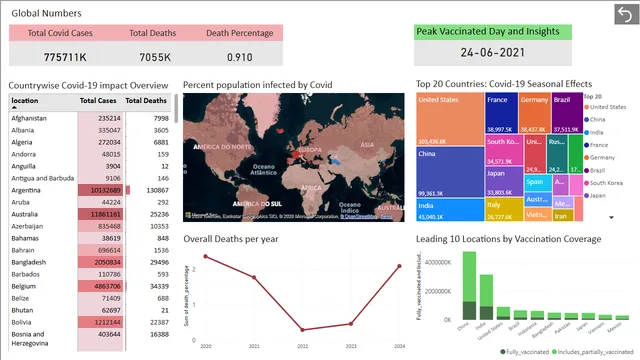Click the 2024 data point on deaths line

[400, 266]
